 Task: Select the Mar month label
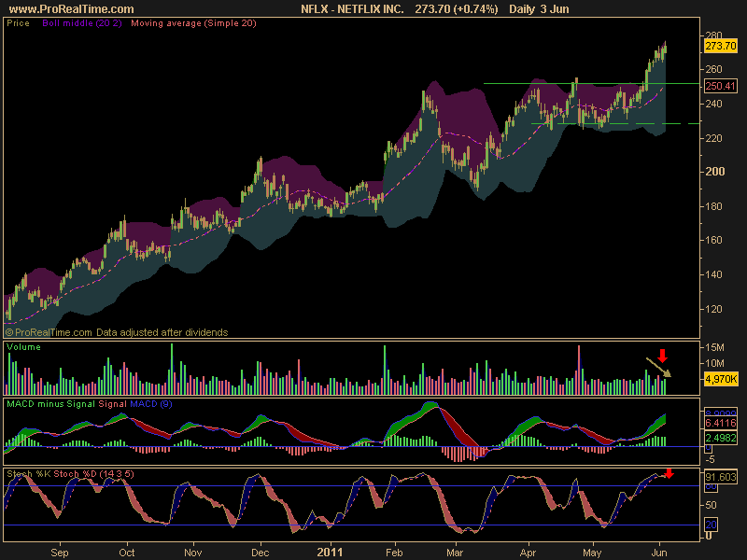coord(455,553)
